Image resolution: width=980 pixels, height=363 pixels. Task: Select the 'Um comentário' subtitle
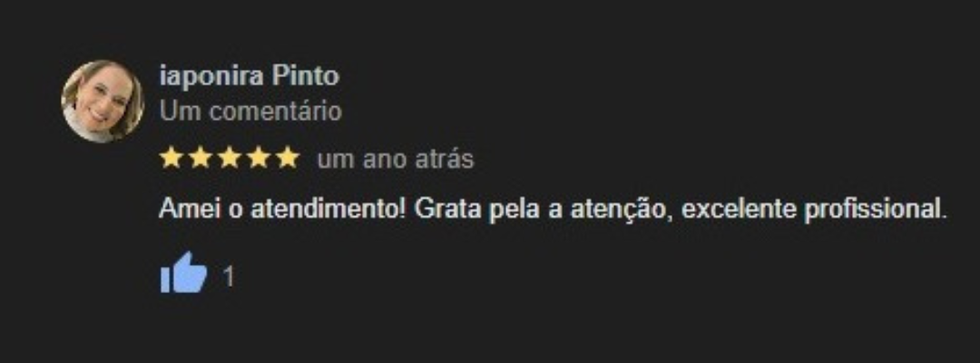click(250, 112)
